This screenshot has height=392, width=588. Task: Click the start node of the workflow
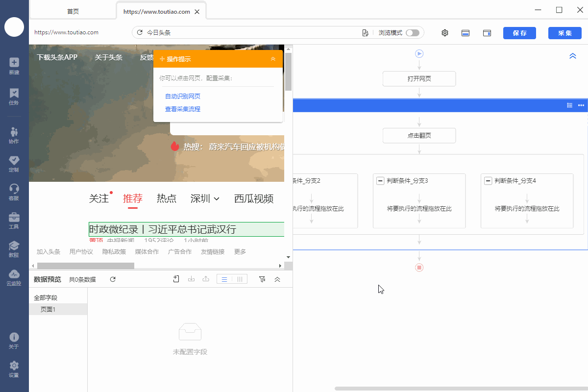pos(419,54)
